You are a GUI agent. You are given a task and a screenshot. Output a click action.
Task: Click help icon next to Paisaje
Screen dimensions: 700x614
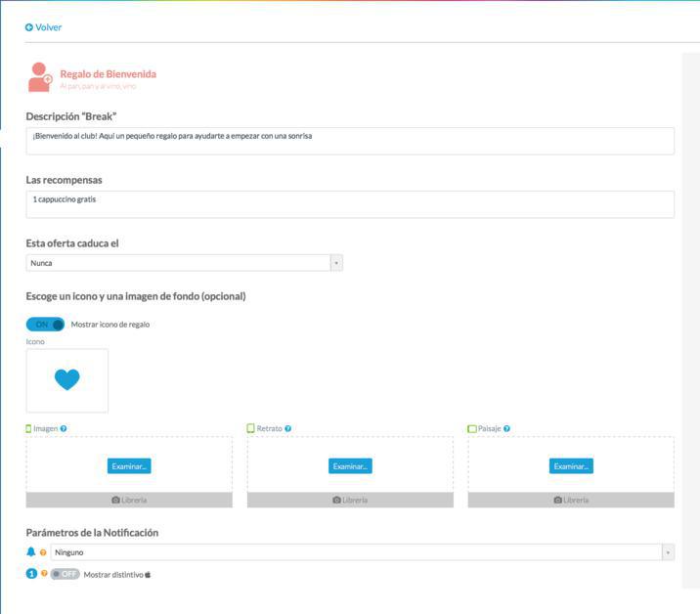(506, 428)
